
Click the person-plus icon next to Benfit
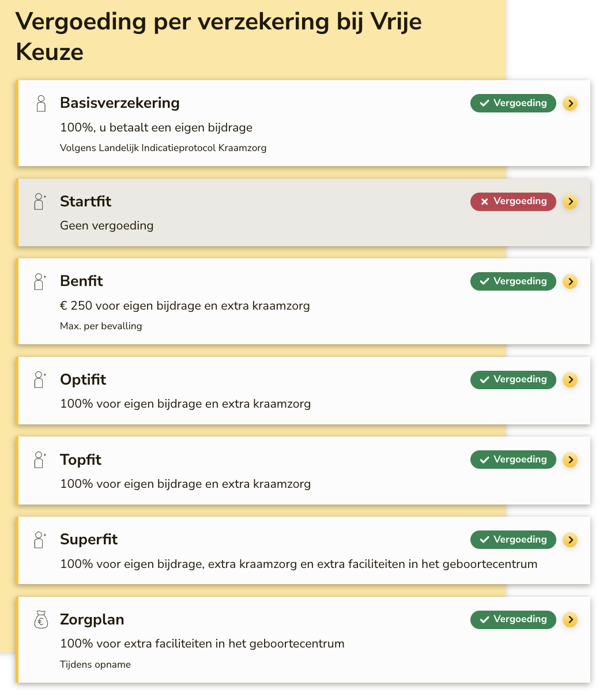tap(40, 282)
